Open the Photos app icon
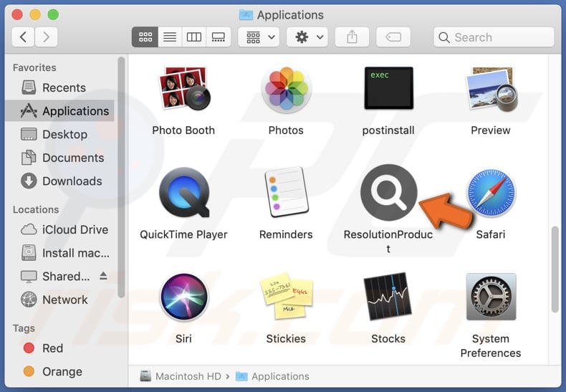 tap(286, 88)
